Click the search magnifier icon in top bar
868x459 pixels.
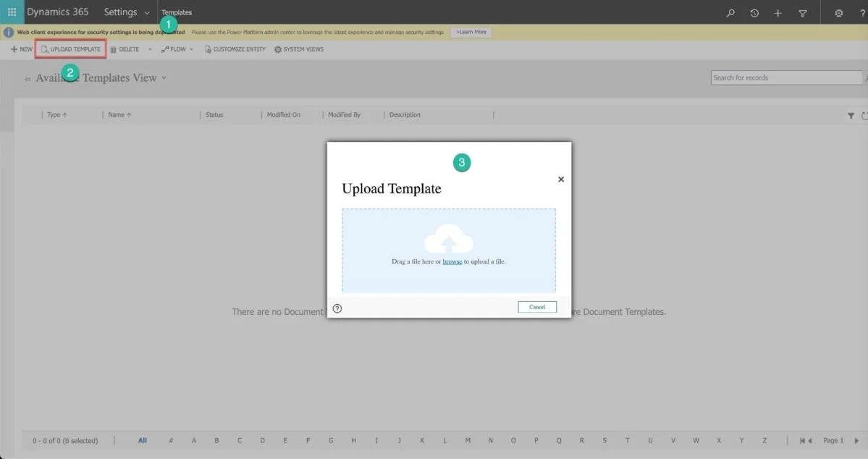click(730, 13)
